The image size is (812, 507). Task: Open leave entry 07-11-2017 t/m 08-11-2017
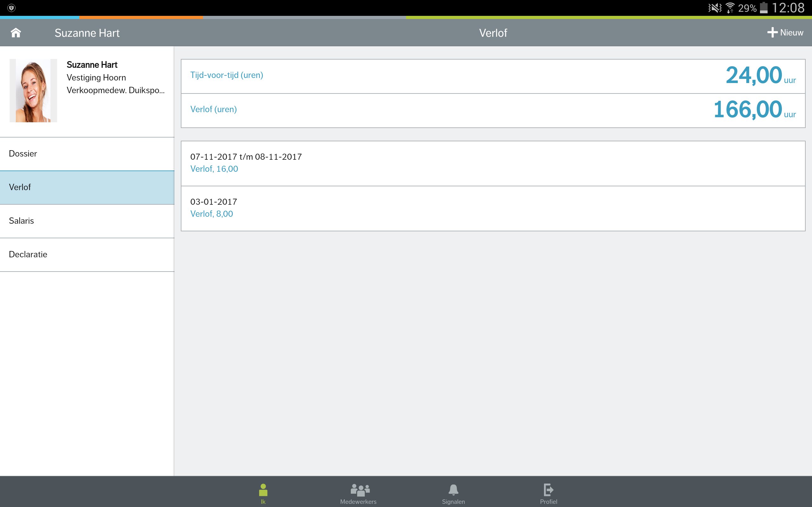(x=493, y=163)
